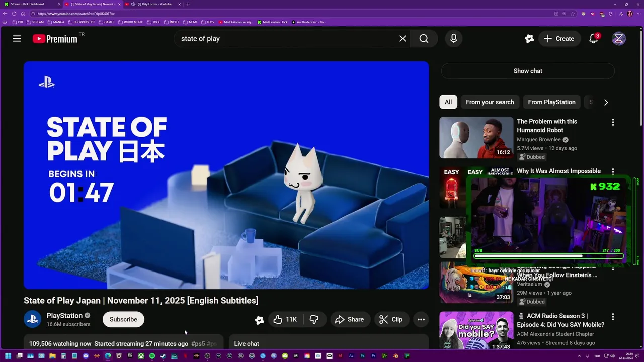Open Spotify from the taskbar
This screenshot has height=362, width=644.
152,356
